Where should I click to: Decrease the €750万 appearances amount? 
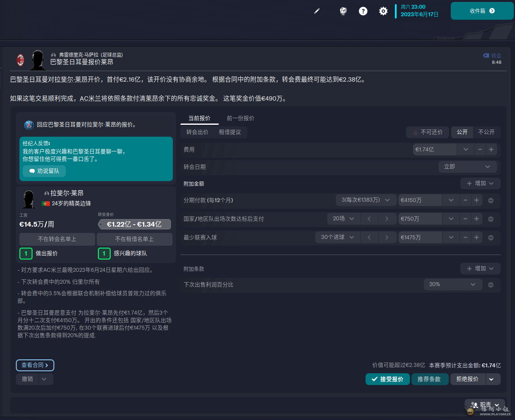[465, 219]
